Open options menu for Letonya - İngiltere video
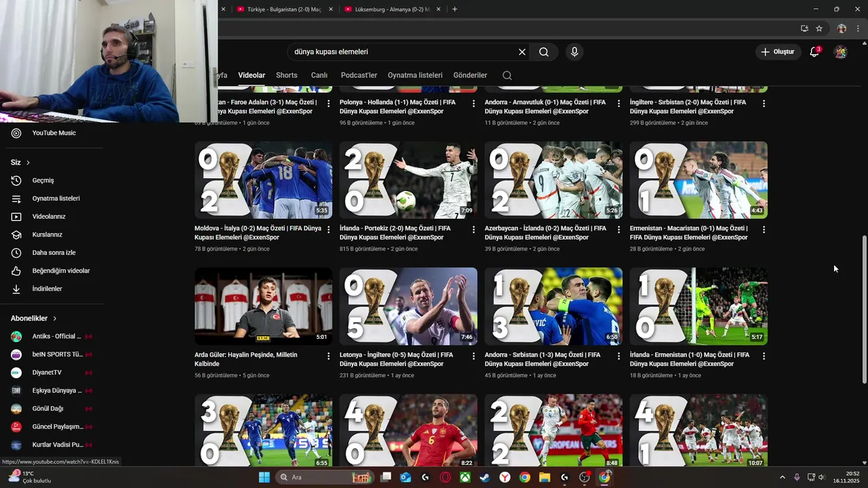The width and height of the screenshot is (868, 488). [473, 356]
